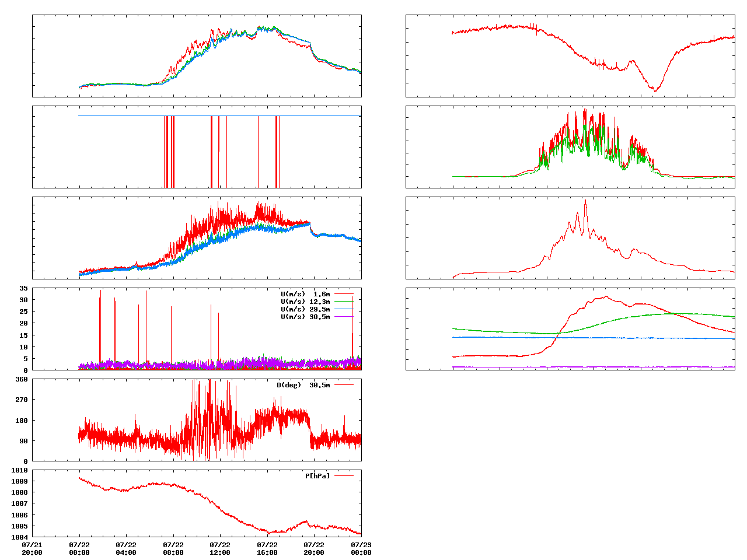Click the "07/22 16:00" time axis label
This screenshot has width=747, height=560.
tap(267, 549)
